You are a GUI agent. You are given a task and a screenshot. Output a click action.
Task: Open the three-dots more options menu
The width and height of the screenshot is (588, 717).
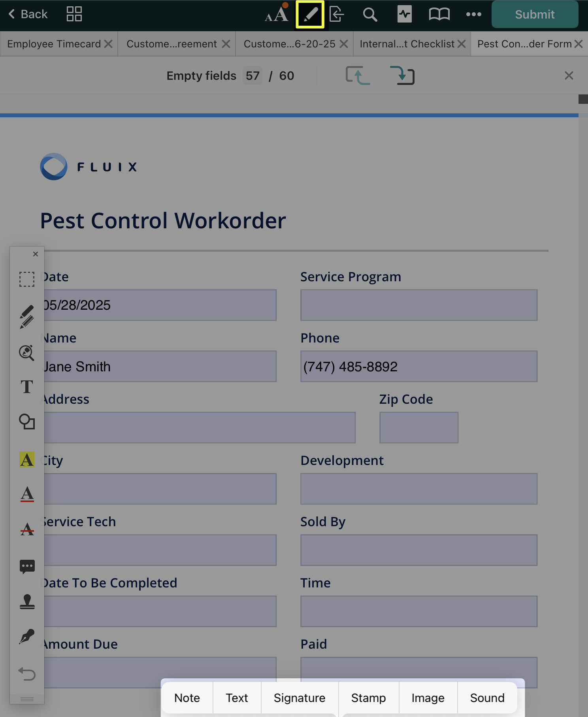tap(473, 15)
